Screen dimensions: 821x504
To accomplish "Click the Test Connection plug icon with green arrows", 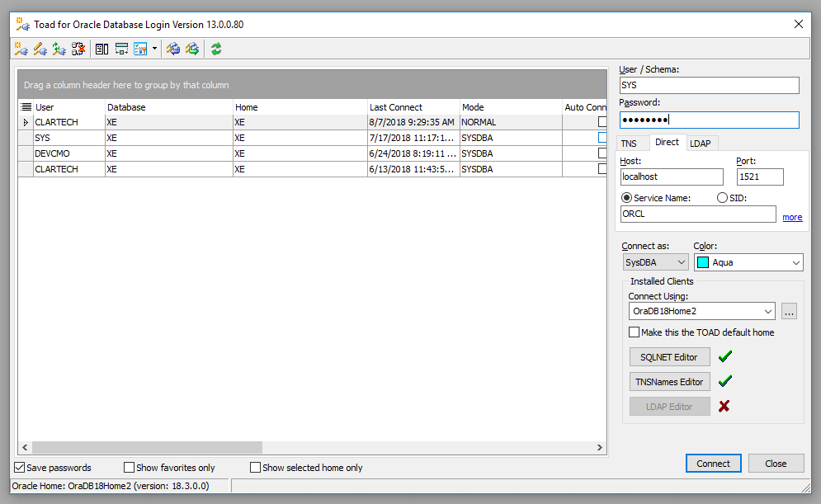I will click(x=59, y=49).
